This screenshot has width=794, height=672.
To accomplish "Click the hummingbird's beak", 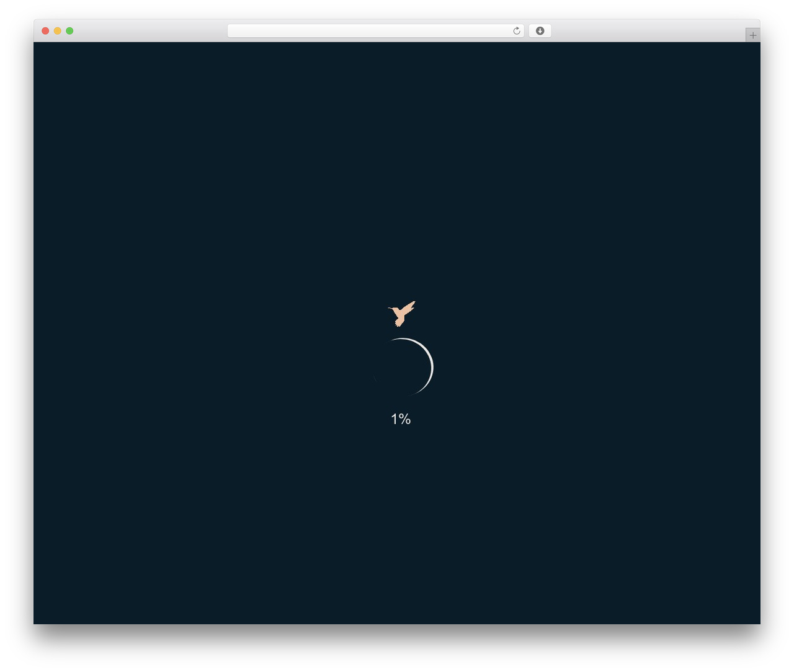I will point(391,308).
